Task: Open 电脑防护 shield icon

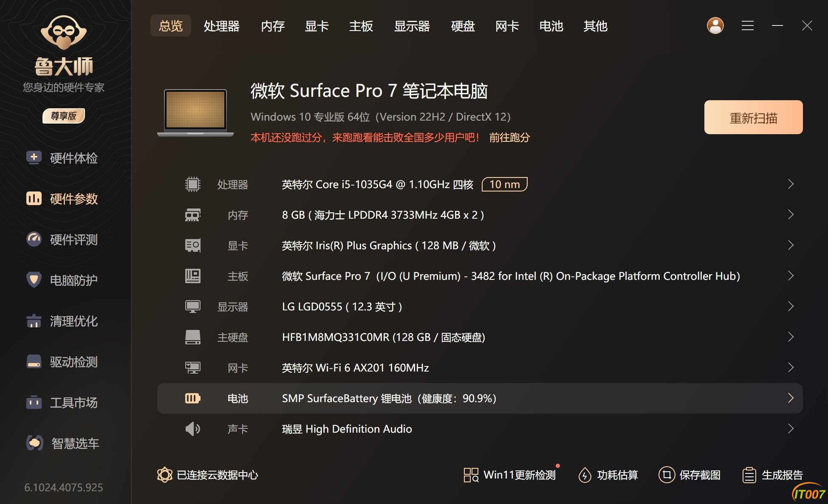Action: point(34,280)
